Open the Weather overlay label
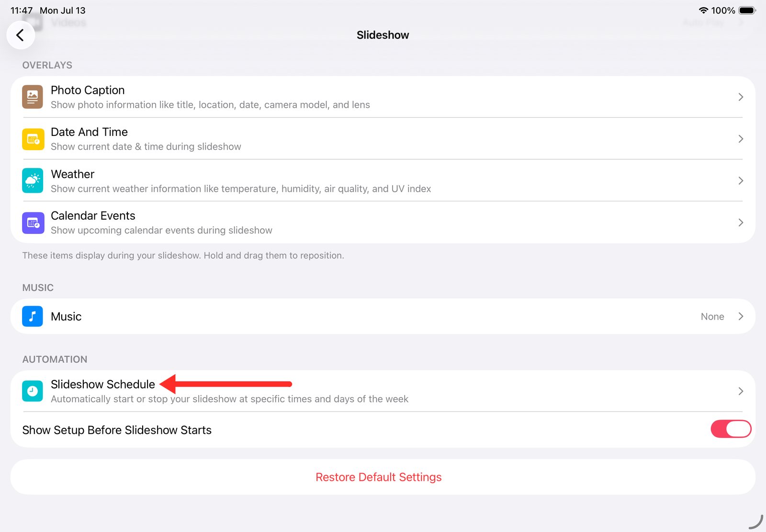Image resolution: width=766 pixels, height=532 pixels. coord(72,174)
